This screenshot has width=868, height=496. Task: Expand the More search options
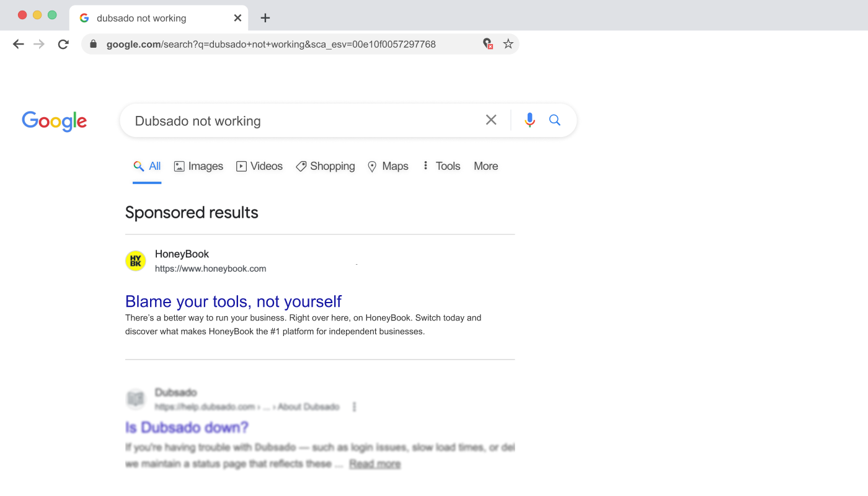(486, 166)
